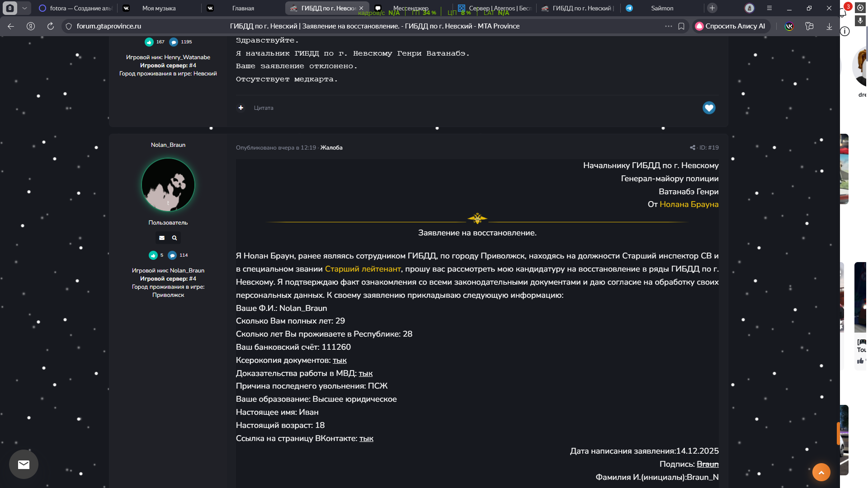The height and width of the screenshot is (488, 868).
Task: Click the orange scroll-to-top arrow button
Action: pos(821,472)
